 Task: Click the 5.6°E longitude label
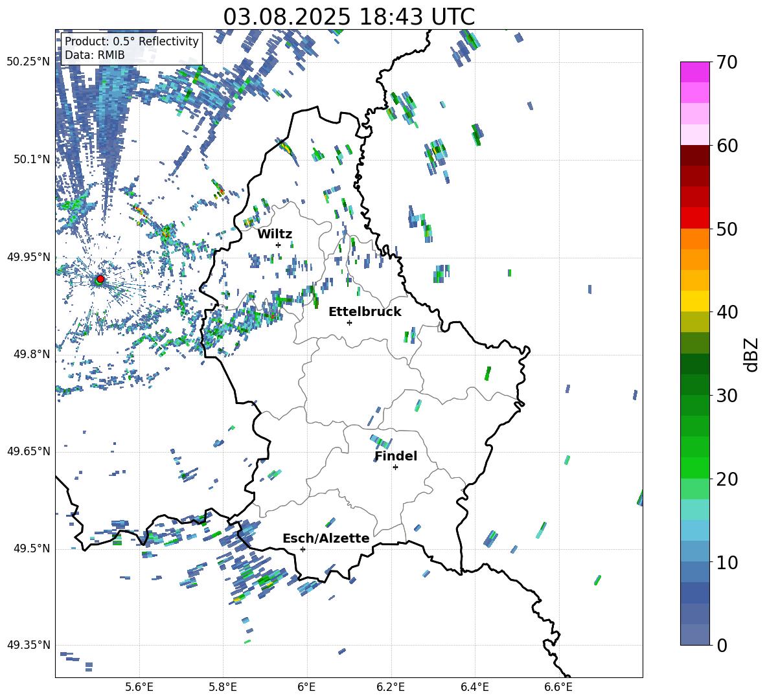coord(139,687)
